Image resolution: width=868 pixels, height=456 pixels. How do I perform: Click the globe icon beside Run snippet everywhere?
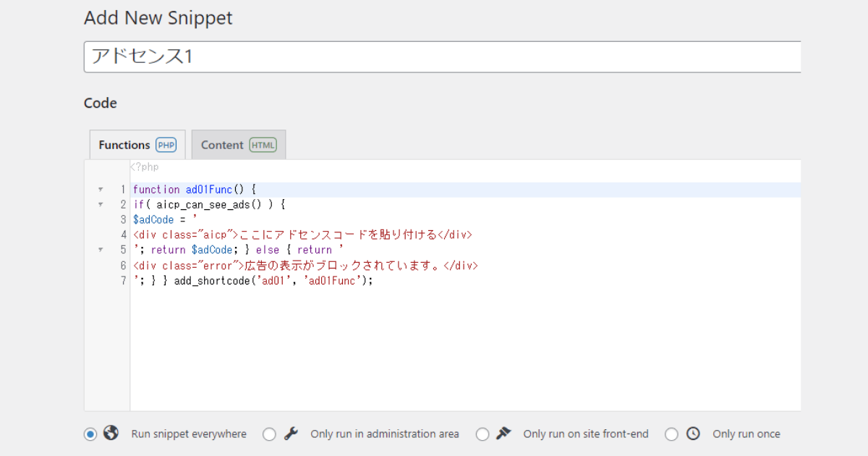109,433
